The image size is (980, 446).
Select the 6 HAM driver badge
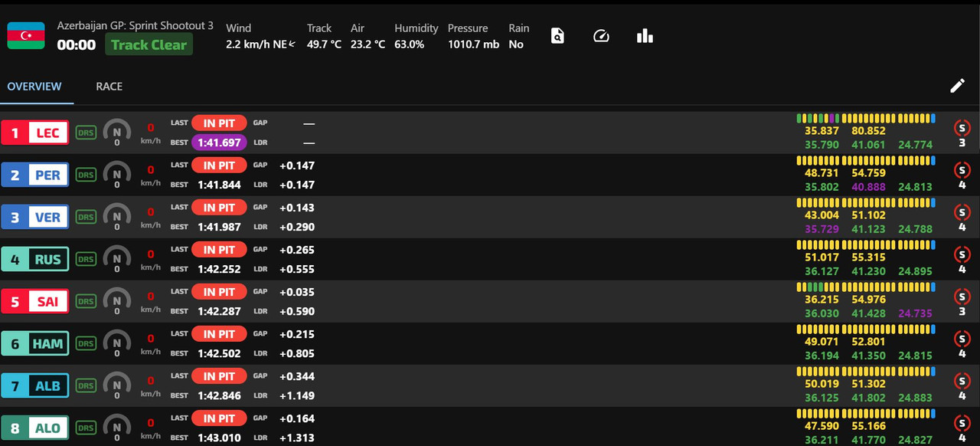[35, 343]
